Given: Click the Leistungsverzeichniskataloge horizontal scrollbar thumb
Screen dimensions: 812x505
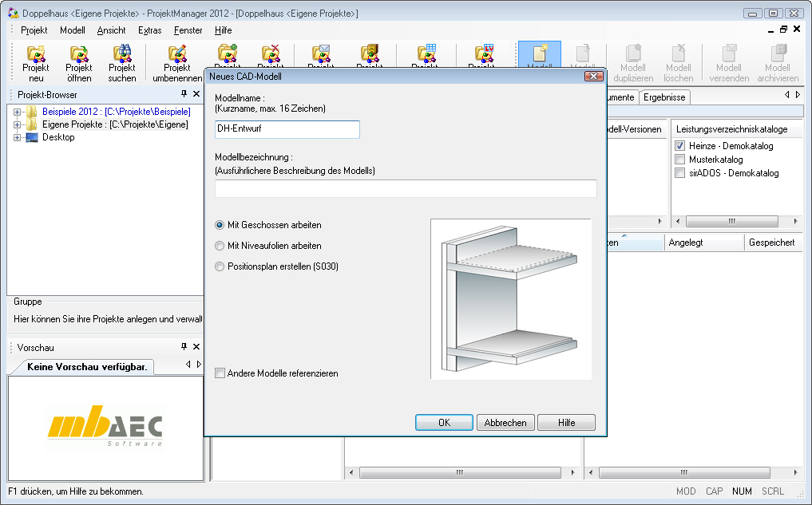Looking at the screenshot, I should click(731, 222).
